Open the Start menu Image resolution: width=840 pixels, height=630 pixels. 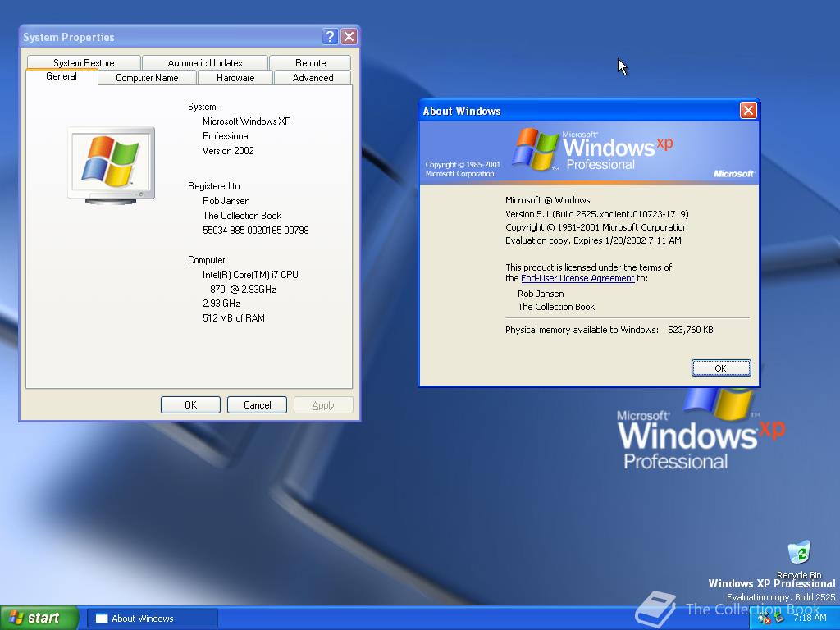[39, 618]
